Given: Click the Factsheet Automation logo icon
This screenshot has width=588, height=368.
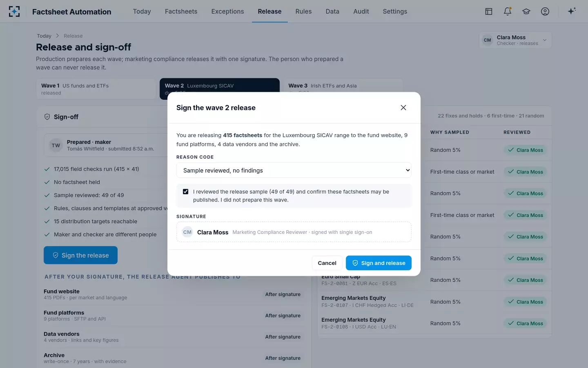Looking at the screenshot, I should (14, 11).
